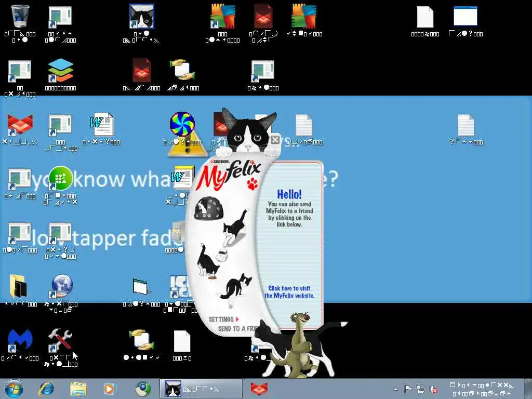This screenshot has width=532, height=399.
Task: Open the taskbar clock and date
Action: pyautogui.click(x=482, y=389)
